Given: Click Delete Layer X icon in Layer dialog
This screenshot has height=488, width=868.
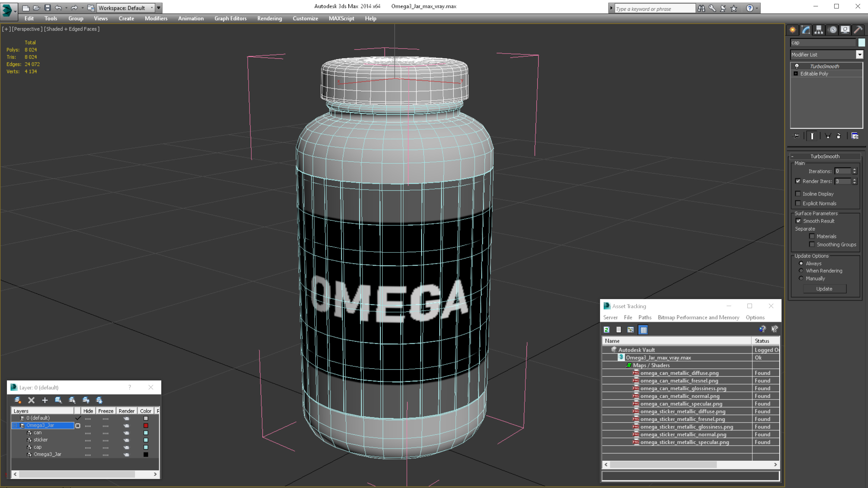Looking at the screenshot, I should [31, 400].
